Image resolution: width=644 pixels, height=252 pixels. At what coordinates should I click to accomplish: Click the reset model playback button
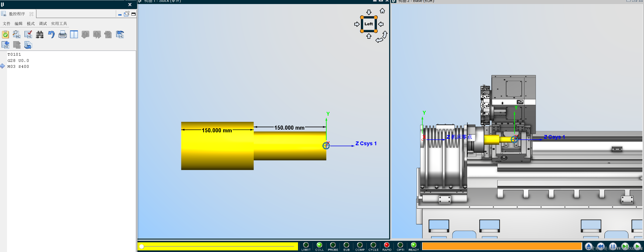pyautogui.click(x=589, y=246)
